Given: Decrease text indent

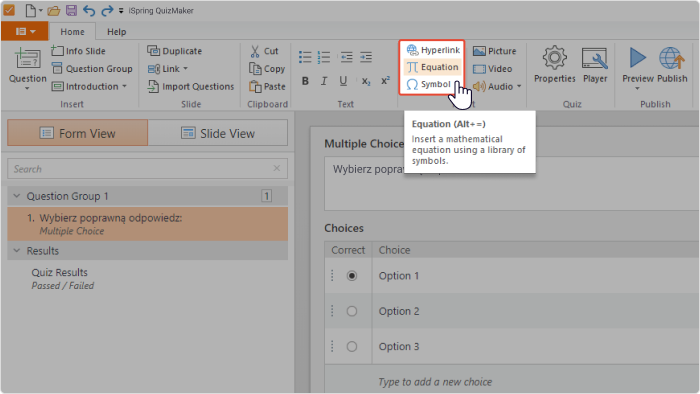Looking at the screenshot, I should coord(346,57).
